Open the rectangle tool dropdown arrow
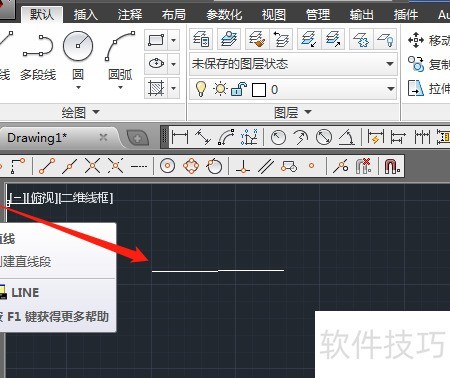The width and height of the screenshot is (450, 378). coord(174,40)
